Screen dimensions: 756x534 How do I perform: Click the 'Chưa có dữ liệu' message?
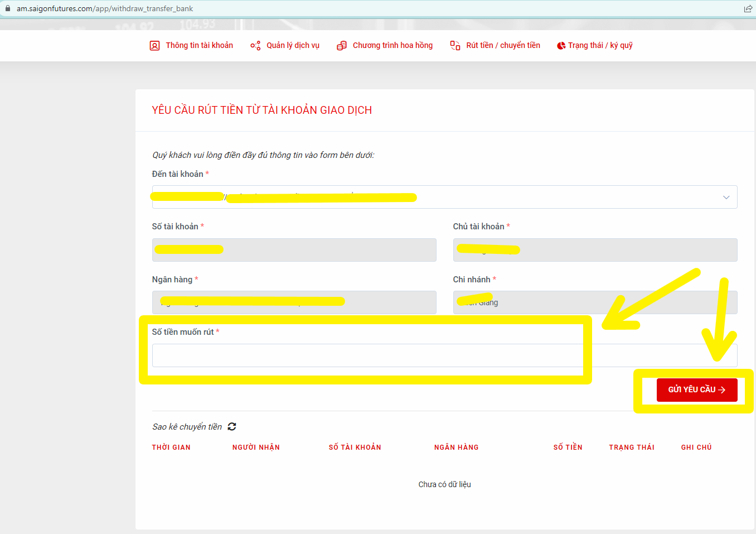(445, 484)
